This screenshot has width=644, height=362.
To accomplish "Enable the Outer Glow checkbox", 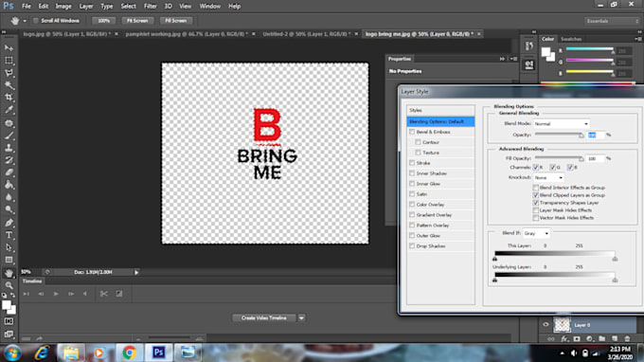I will coord(412,235).
